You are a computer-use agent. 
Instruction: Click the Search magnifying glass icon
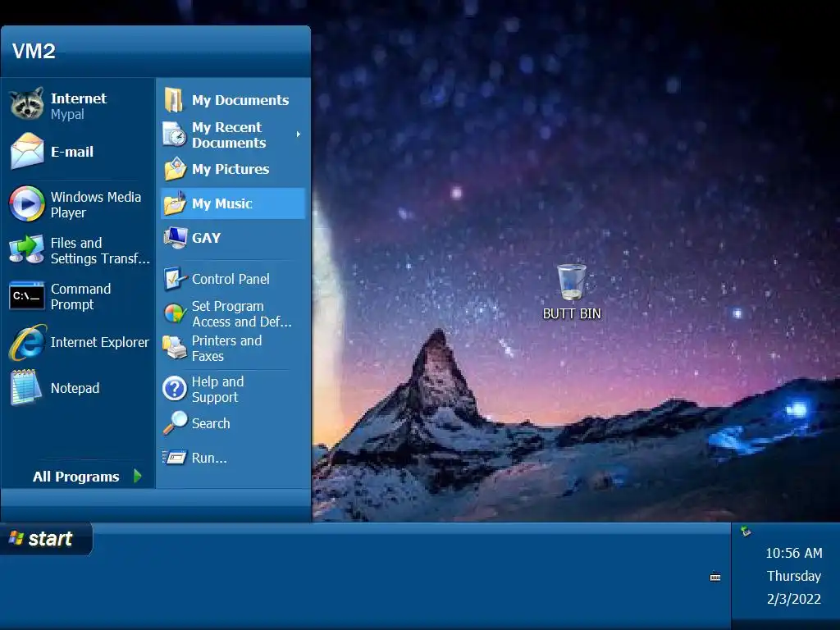tap(176, 422)
